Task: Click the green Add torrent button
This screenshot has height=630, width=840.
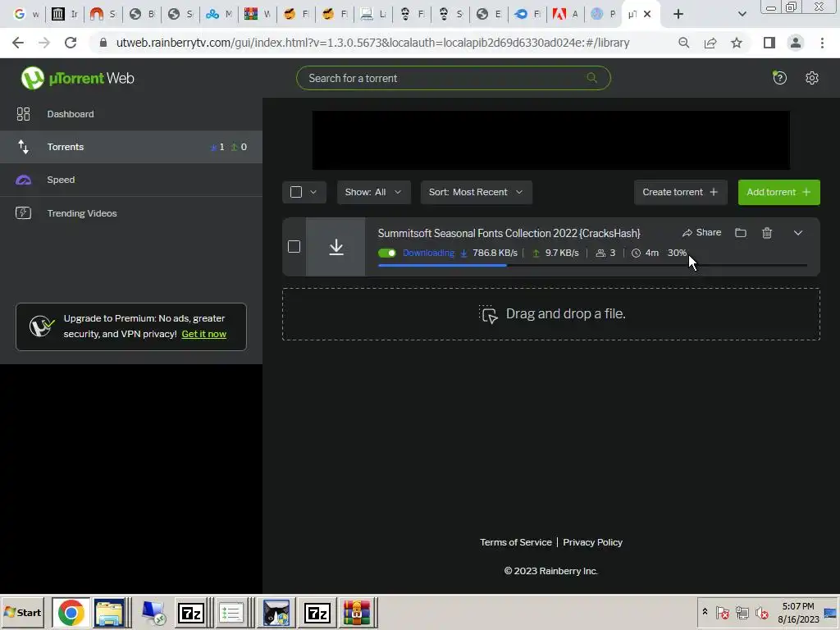Action: tap(779, 192)
